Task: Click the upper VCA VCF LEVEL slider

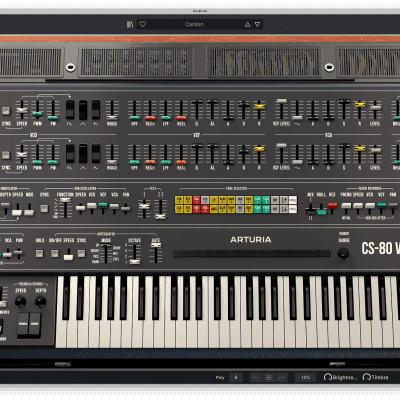Action: pyautogui.click(x=282, y=101)
